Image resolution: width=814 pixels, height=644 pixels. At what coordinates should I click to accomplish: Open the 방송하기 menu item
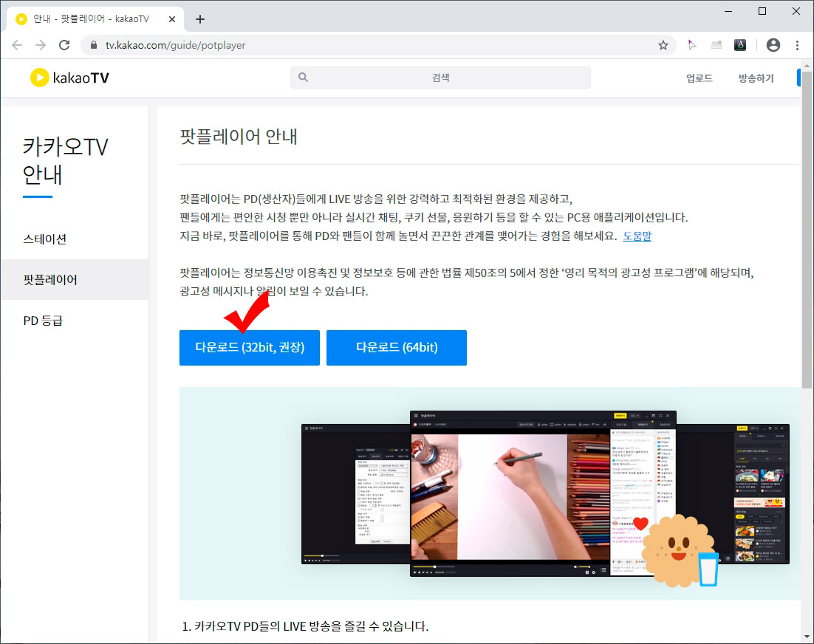point(756,78)
